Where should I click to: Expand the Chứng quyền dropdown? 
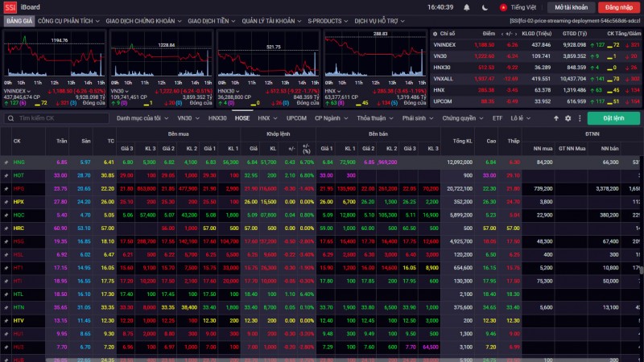pyautogui.click(x=462, y=118)
